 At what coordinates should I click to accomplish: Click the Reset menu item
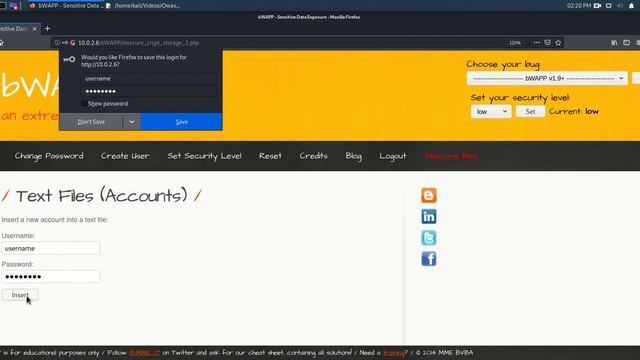[x=270, y=156]
